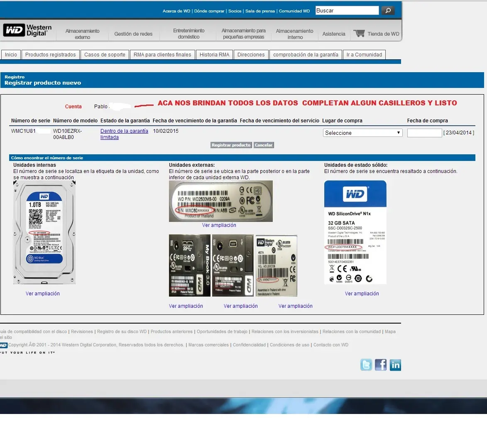This screenshot has width=487, height=448.
Task: Open footer Productos anteriores link
Action: [171, 332]
